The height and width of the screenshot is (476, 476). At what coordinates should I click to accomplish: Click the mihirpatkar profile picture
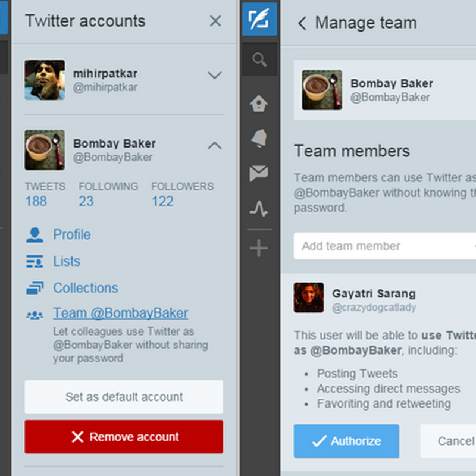(x=45, y=80)
